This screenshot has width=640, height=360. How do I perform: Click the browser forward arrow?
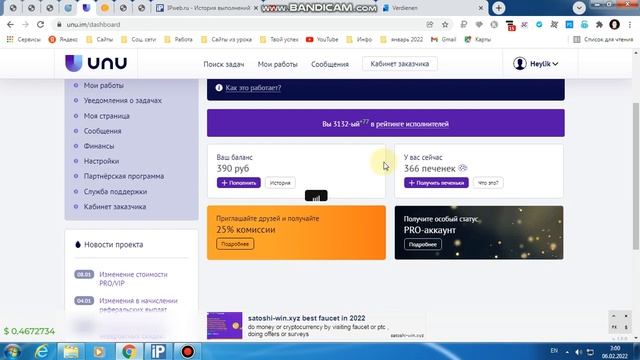pos(25,24)
